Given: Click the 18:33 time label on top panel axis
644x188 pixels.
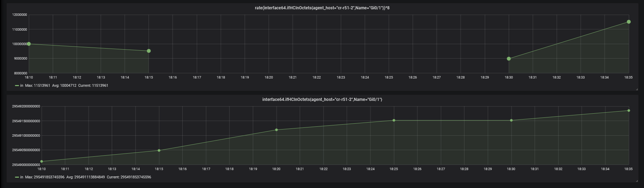Looking at the screenshot, I should 581,77.
